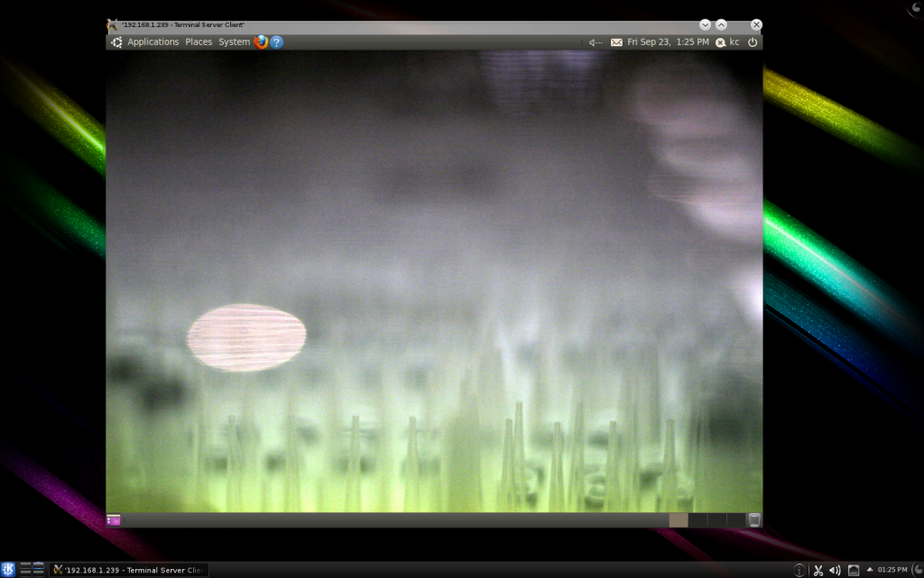This screenshot has height=578, width=924.
Task: Open the KDE Kickoff application launcher
Action: tap(8, 569)
